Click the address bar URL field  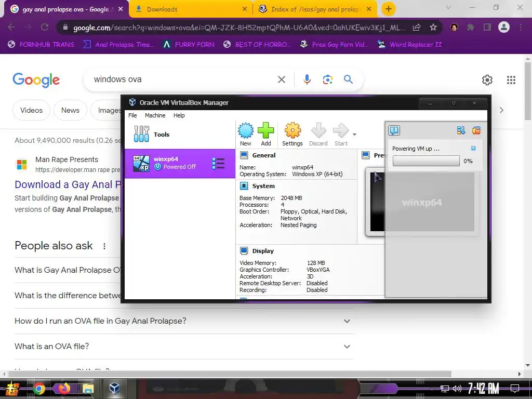(239, 28)
